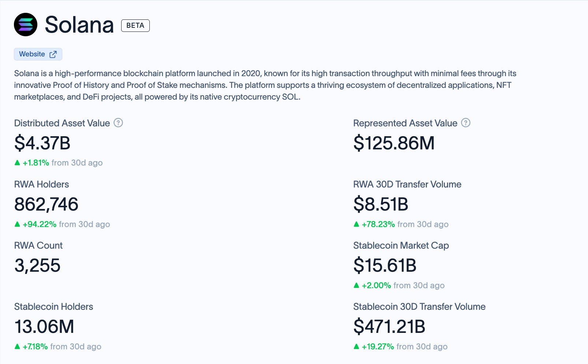
Task: Click the external-link arrow icon in Website button
Action: [x=53, y=54]
